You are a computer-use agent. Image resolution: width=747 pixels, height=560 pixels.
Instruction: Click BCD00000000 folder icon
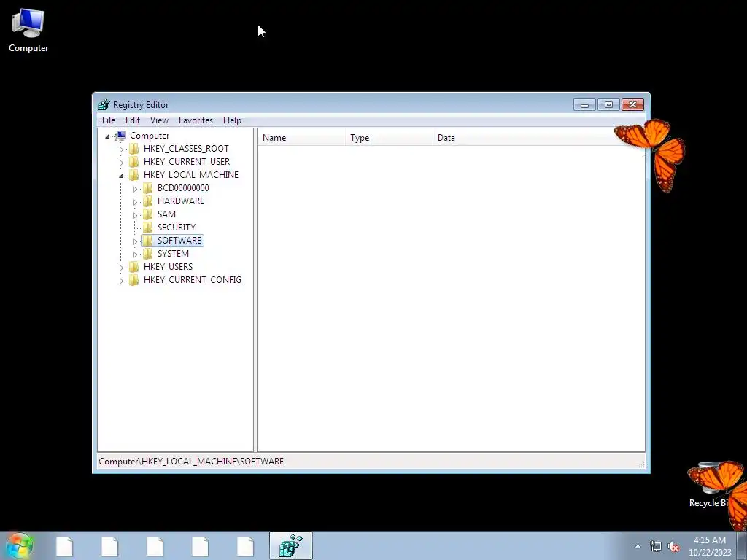(148, 188)
